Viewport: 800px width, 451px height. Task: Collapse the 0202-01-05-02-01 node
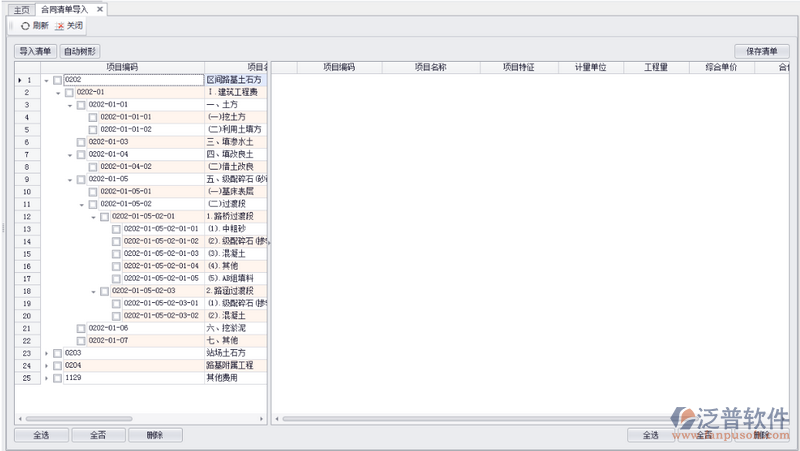coord(93,217)
